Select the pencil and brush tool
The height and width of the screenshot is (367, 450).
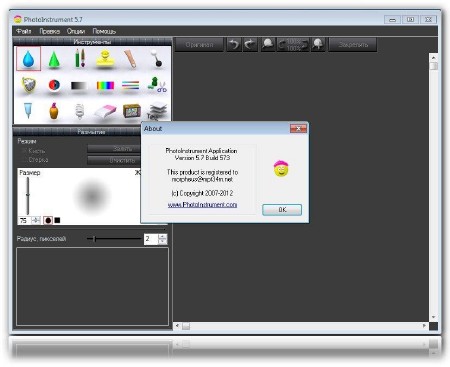point(80,59)
